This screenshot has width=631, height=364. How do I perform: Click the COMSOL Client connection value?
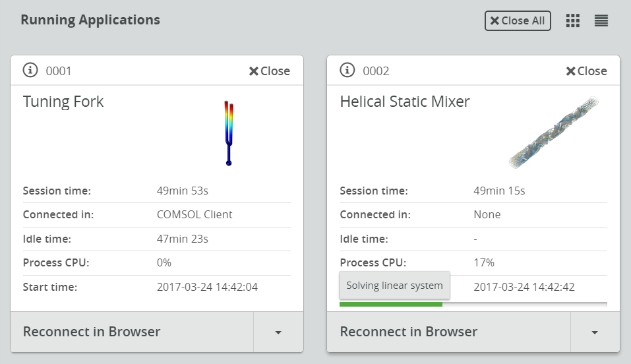[x=195, y=214]
